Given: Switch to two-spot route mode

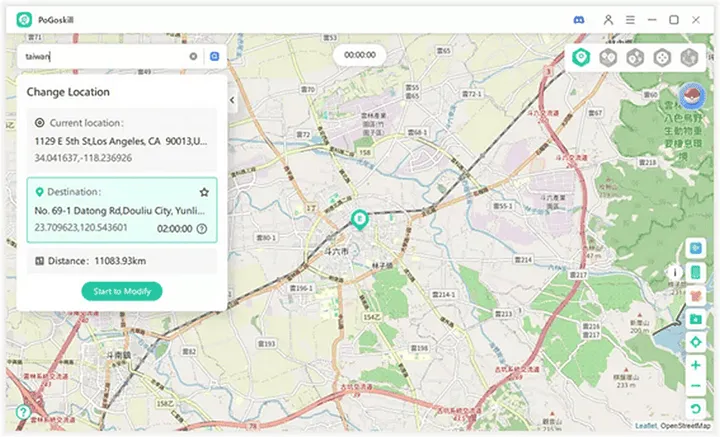Looking at the screenshot, I should click(x=607, y=58).
